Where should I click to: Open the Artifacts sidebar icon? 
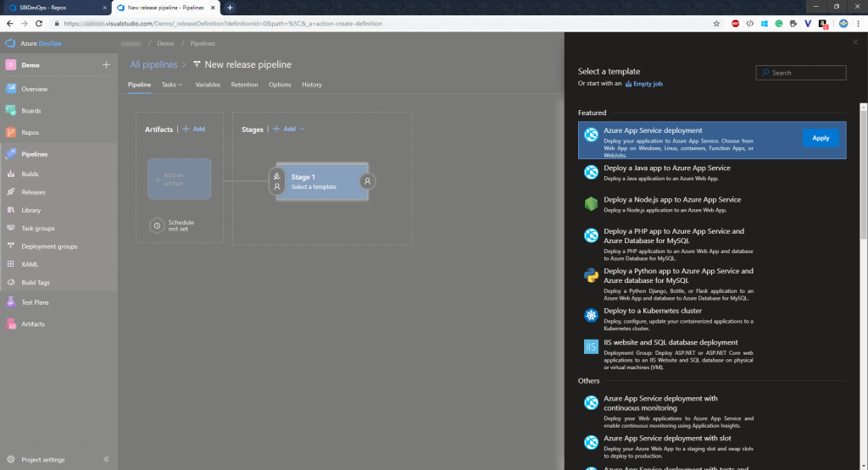(x=10, y=324)
